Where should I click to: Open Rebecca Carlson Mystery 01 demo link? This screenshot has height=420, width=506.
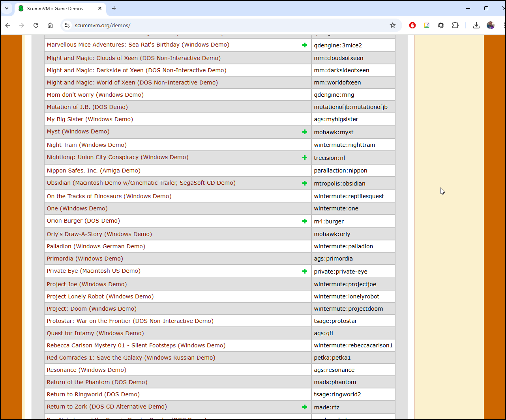point(136,345)
